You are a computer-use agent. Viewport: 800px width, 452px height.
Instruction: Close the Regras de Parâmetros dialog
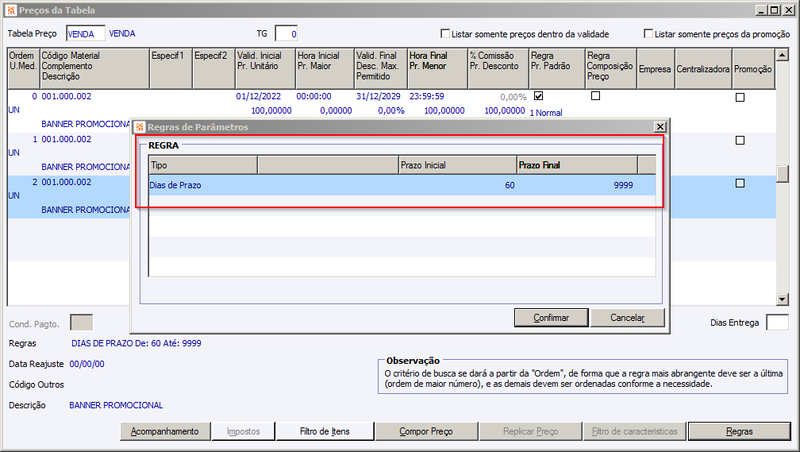[x=660, y=127]
